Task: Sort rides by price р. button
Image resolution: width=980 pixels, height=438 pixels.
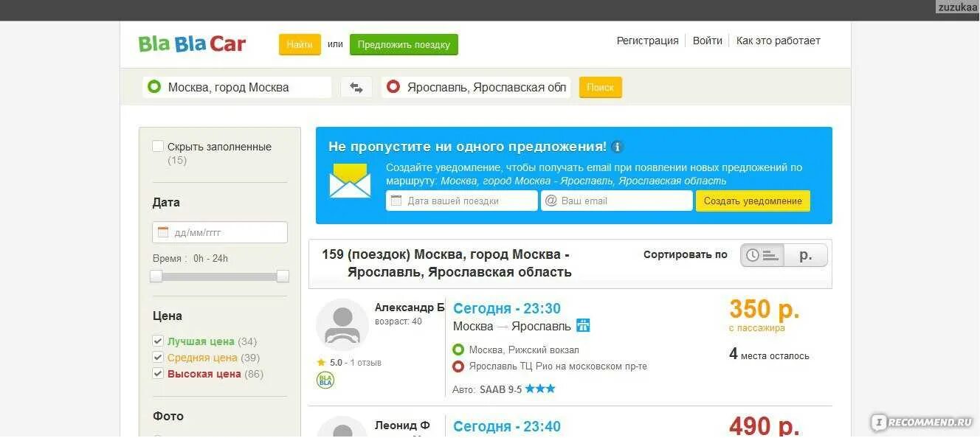Action: (x=806, y=255)
